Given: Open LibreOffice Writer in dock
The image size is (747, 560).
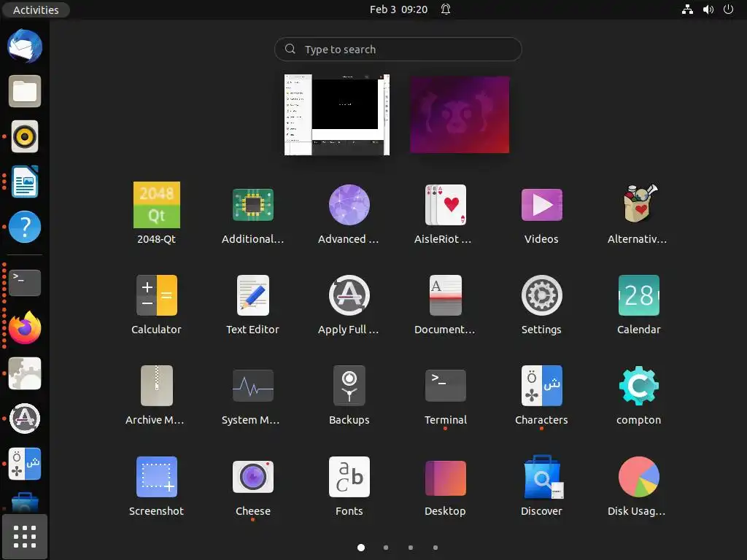Looking at the screenshot, I should (25, 182).
